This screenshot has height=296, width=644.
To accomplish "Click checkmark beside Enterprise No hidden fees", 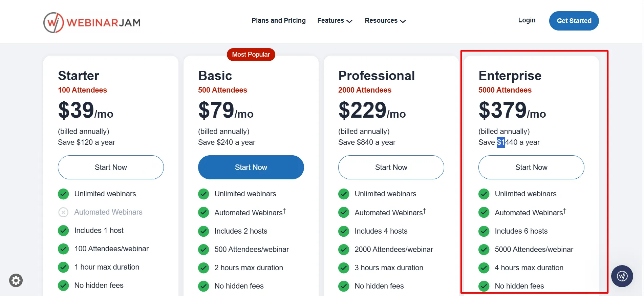I will (484, 286).
